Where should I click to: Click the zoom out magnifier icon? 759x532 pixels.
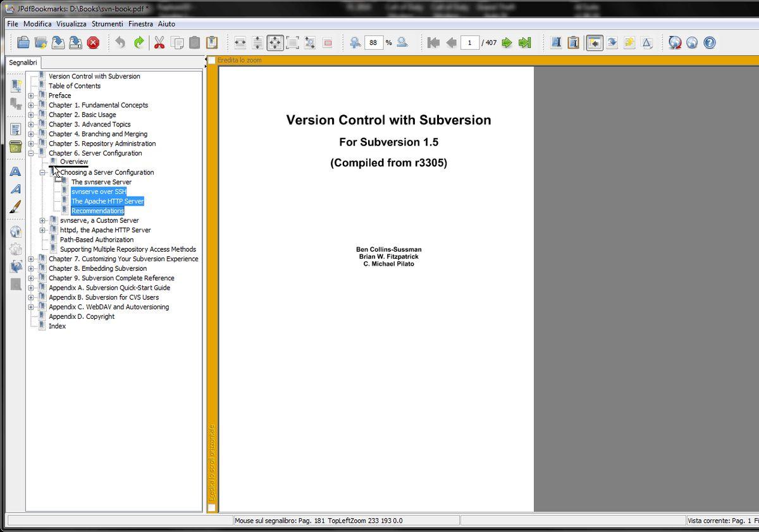click(x=402, y=42)
